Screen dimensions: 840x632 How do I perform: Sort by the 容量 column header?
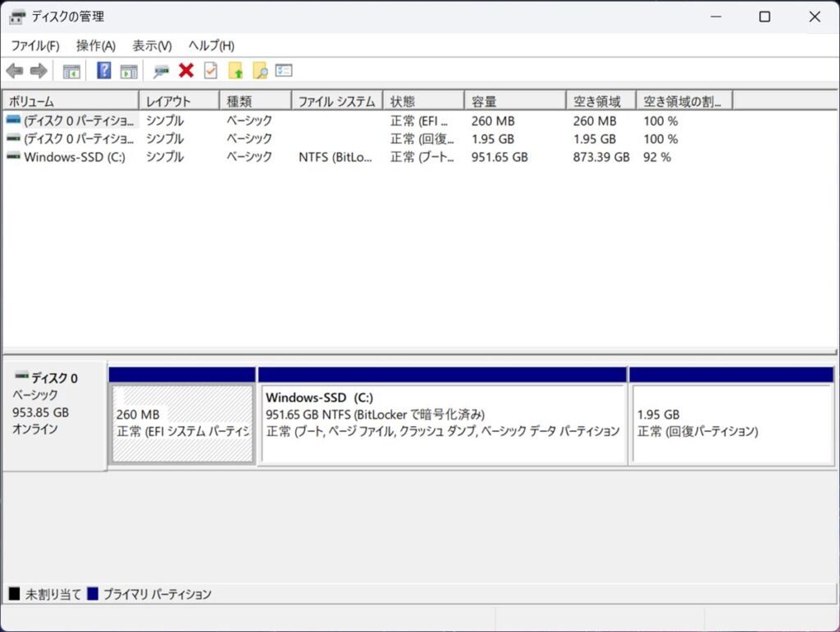coord(514,102)
